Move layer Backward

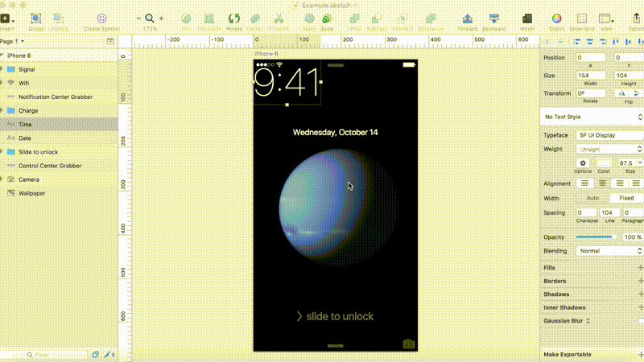pyautogui.click(x=494, y=19)
